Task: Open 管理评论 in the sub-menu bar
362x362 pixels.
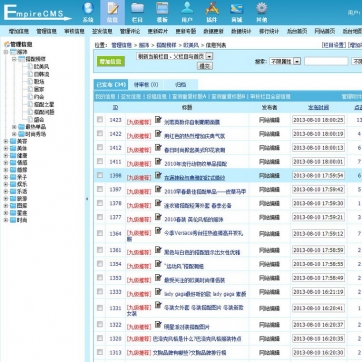Action: click(130, 31)
